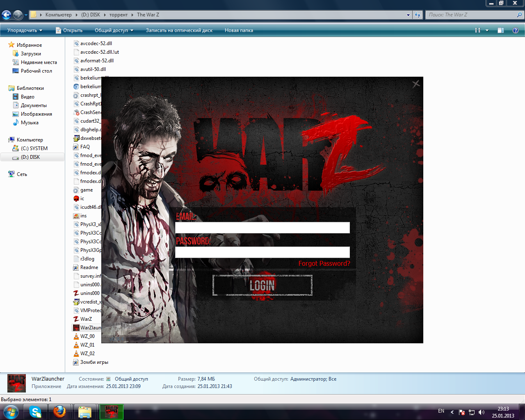This screenshot has width=525, height=420.
Task: Click the Forgot Password? link
Action: click(324, 263)
